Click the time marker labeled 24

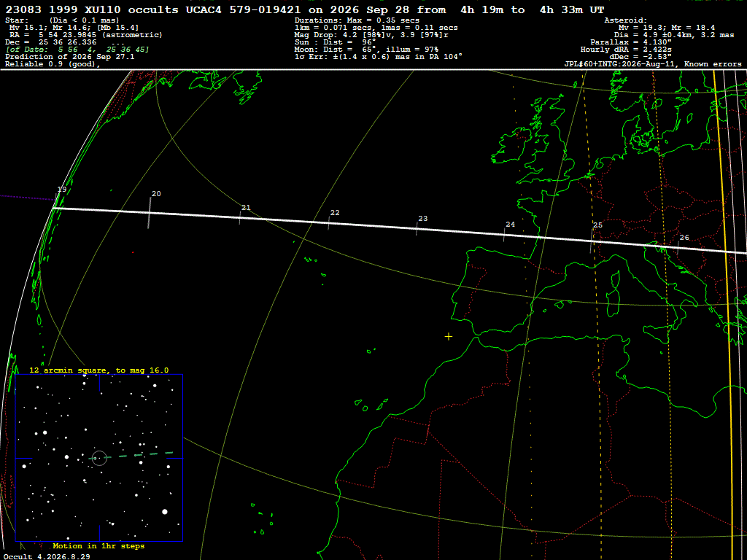coord(510,225)
